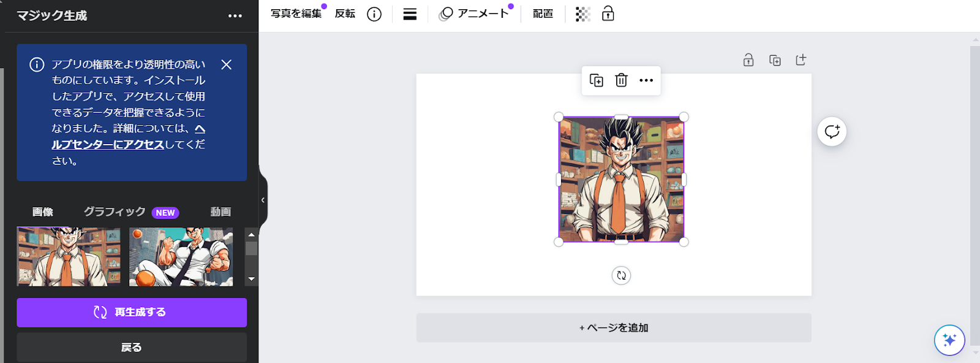Select the second generated image with basketball

pyautogui.click(x=181, y=257)
